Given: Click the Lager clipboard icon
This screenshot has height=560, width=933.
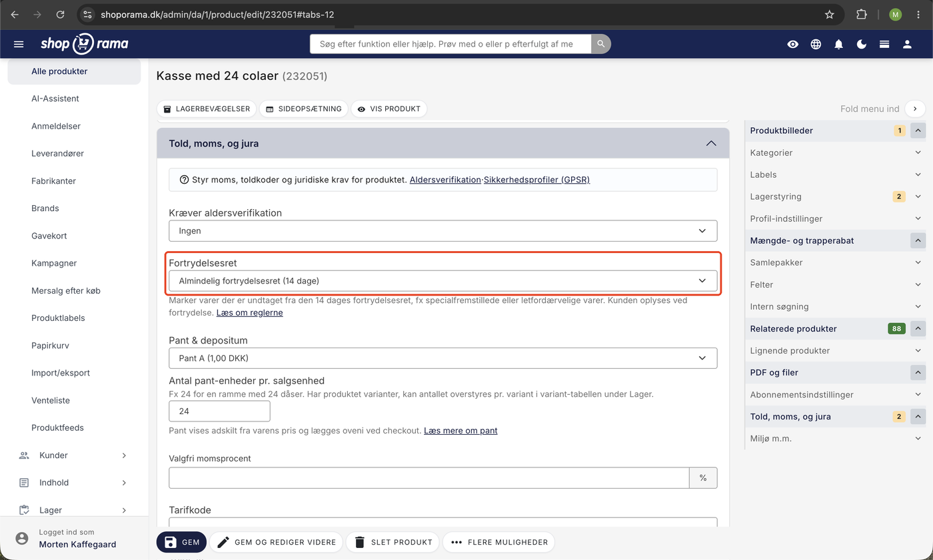Looking at the screenshot, I should [24, 510].
